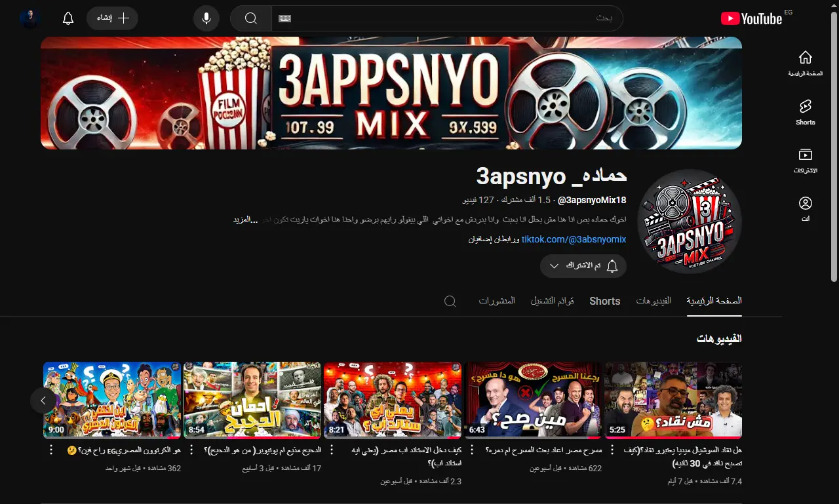
Task: Open the options menu for the الاستاند اب video
Action: [x=332, y=451]
